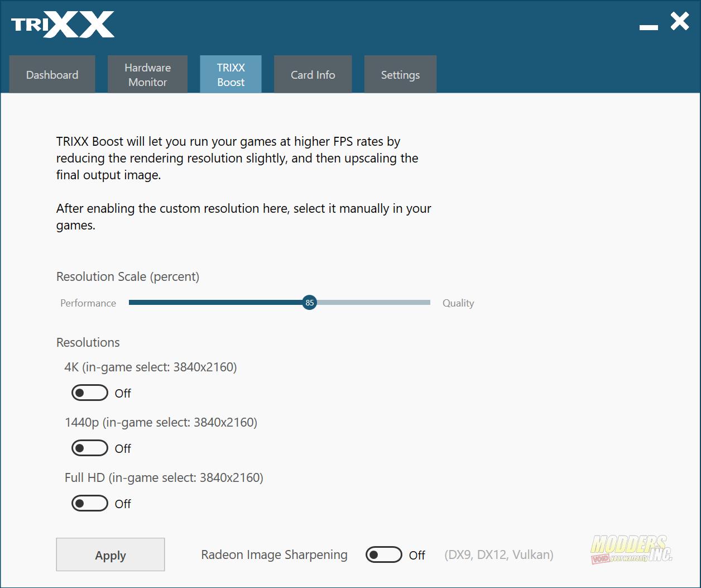Screen dimensions: 701x588
Task: Click the Performance label beside slider
Action: [88, 303]
